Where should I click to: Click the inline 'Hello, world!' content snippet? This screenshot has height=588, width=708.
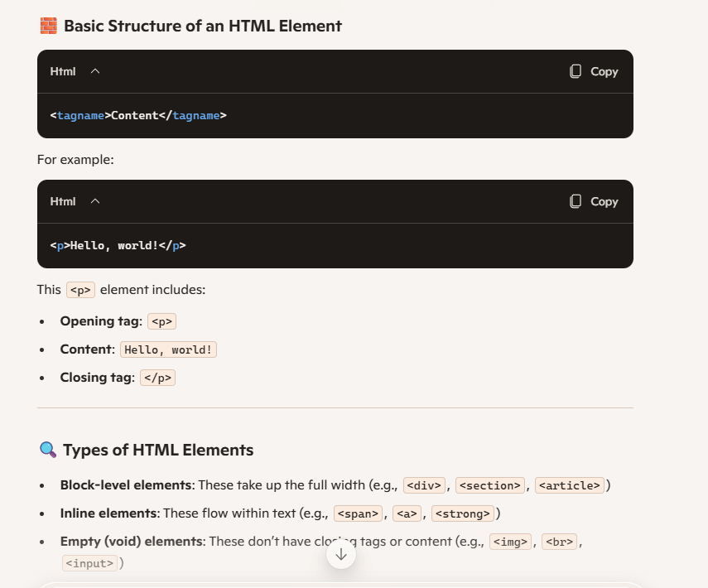pos(169,349)
